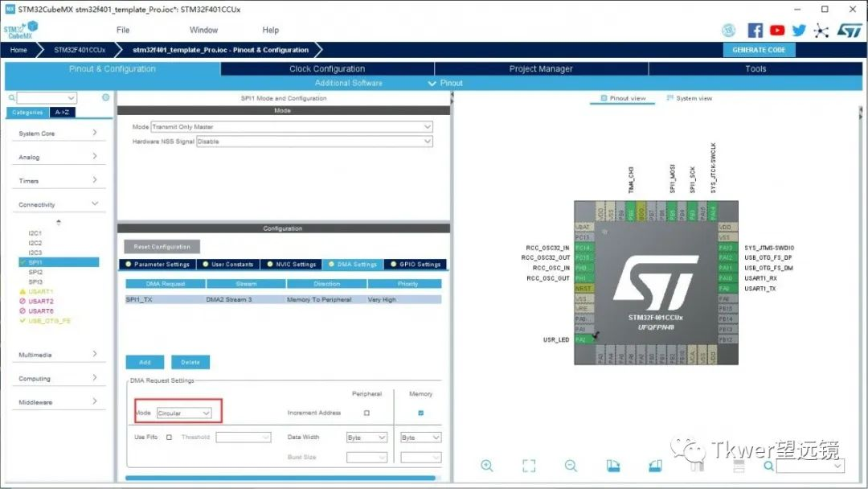Image resolution: width=868 pixels, height=489 pixels.
Task: Open the DMA Mode Circular dropdown
Action: pyautogui.click(x=184, y=413)
